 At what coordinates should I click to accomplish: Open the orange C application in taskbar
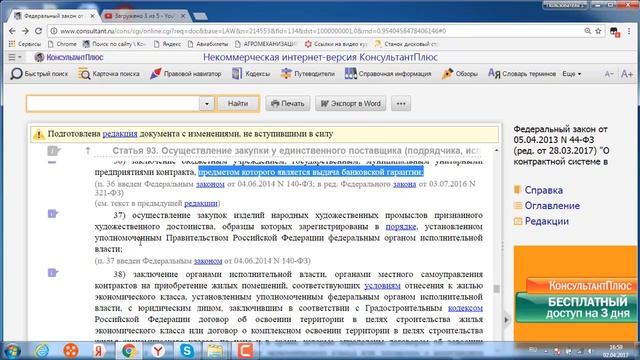tap(245, 351)
